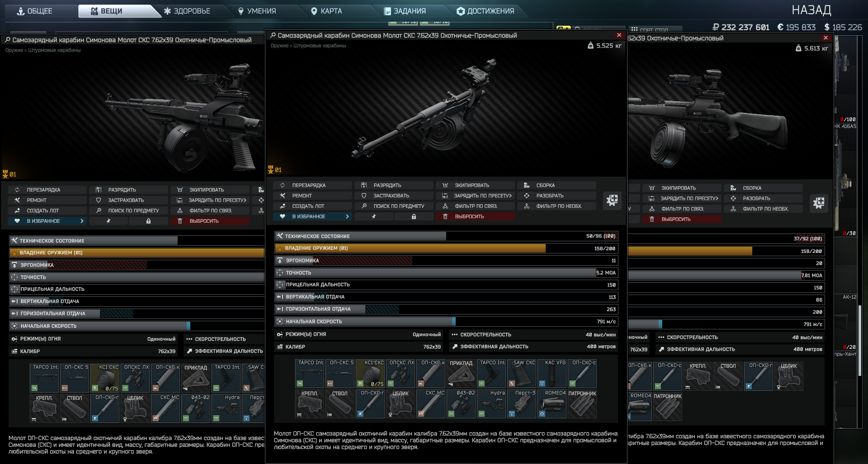The image size is (868, 464).
Task: Click РАЗРЯДИТЬ in the front window
Action: pos(394,185)
